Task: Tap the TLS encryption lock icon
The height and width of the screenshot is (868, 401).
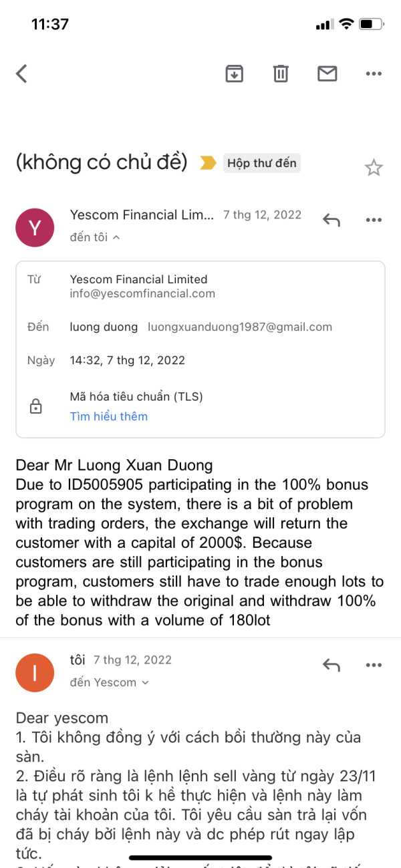Action: pyautogui.click(x=36, y=406)
